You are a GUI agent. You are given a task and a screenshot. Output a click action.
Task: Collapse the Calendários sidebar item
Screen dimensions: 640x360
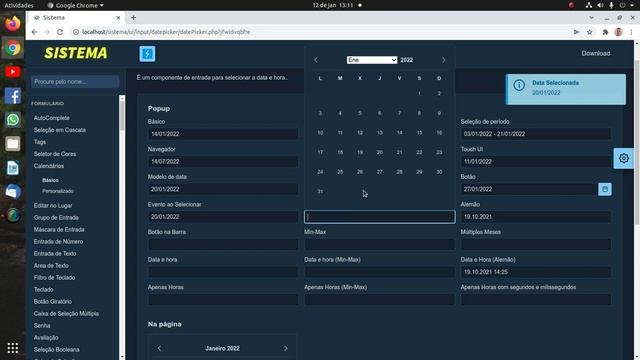click(x=49, y=166)
